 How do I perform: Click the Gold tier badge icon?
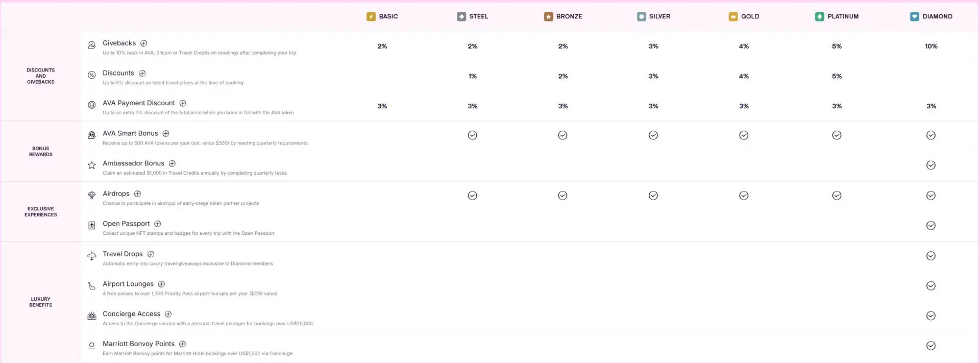733,17
